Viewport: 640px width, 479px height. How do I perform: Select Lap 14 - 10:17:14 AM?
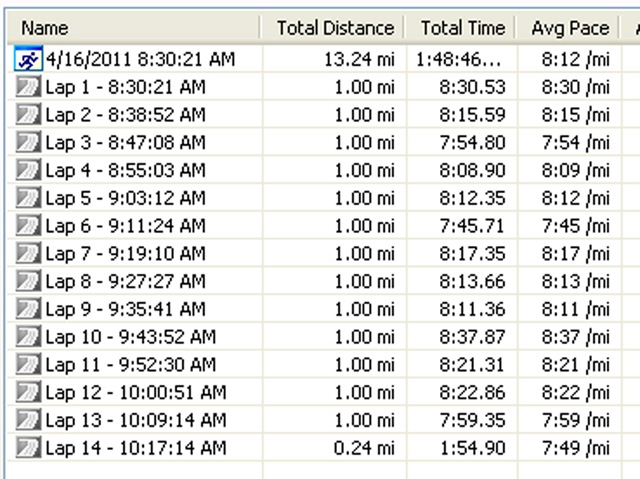pyautogui.click(x=136, y=448)
